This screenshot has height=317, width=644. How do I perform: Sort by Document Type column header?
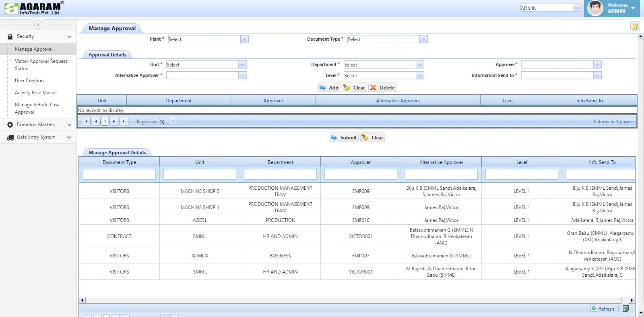pyautogui.click(x=119, y=162)
